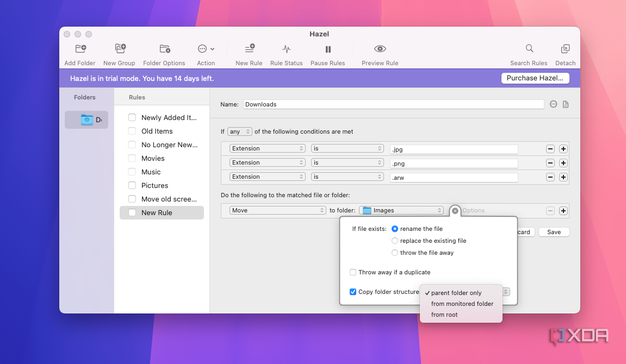Select the Pictures rule name
The image size is (626, 364).
pyautogui.click(x=154, y=185)
